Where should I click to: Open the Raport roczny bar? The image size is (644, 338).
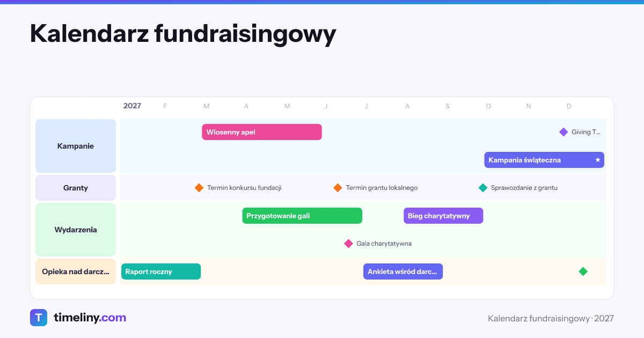161,271
